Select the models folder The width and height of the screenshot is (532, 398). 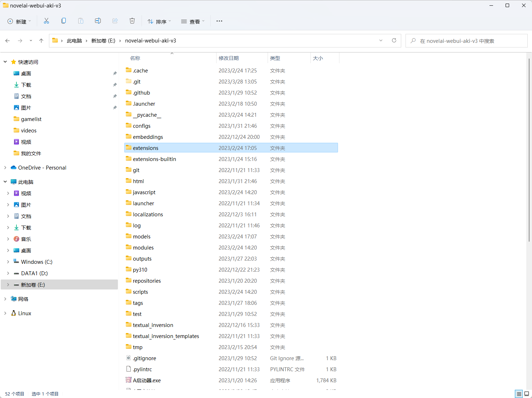click(x=231, y=237)
